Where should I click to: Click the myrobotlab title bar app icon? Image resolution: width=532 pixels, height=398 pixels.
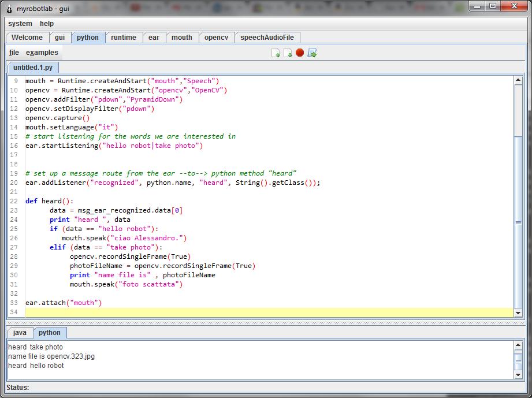(9, 9)
